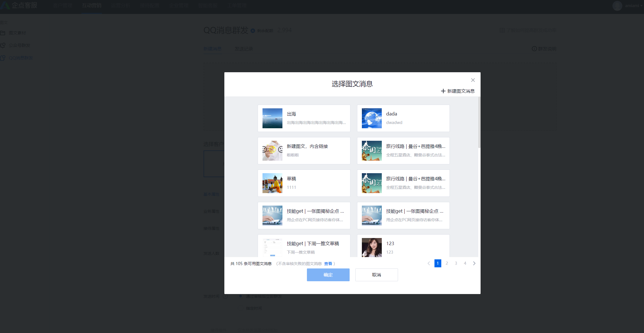Click the next page arrow
Screen dimensions: 644x333
pyautogui.click(x=474, y=263)
